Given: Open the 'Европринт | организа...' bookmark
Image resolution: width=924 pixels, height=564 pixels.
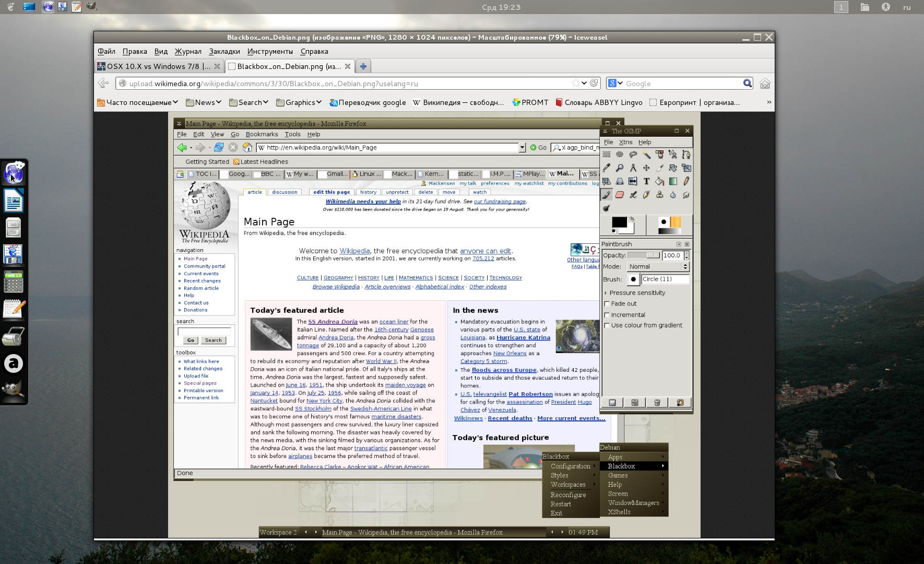Looking at the screenshot, I should click(x=694, y=102).
